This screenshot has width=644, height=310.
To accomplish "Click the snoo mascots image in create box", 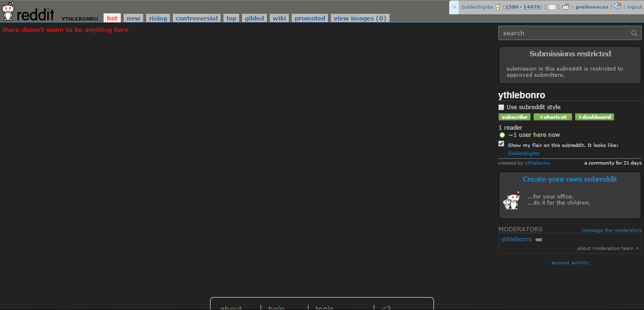I will (x=511, y=201).
